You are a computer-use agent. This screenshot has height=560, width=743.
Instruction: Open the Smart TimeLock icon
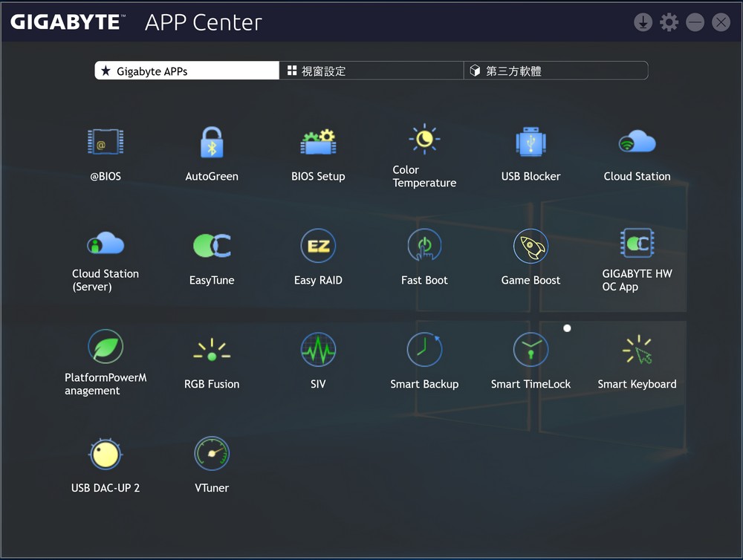(x=531, y=350)
